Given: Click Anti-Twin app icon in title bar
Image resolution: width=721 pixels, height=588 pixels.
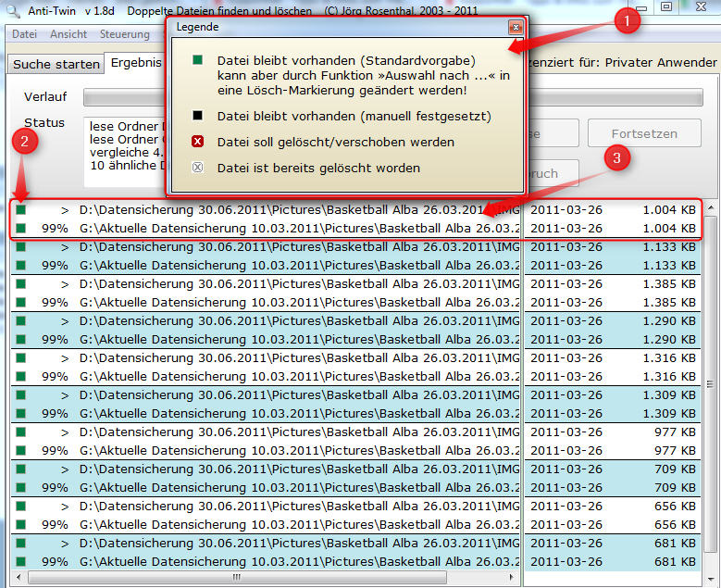Looking at the screenshot, I should 12,10.
